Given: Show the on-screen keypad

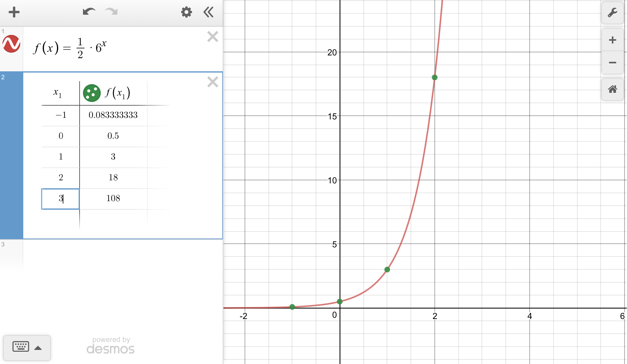Looking at the screenshot, I should (21, 347).
